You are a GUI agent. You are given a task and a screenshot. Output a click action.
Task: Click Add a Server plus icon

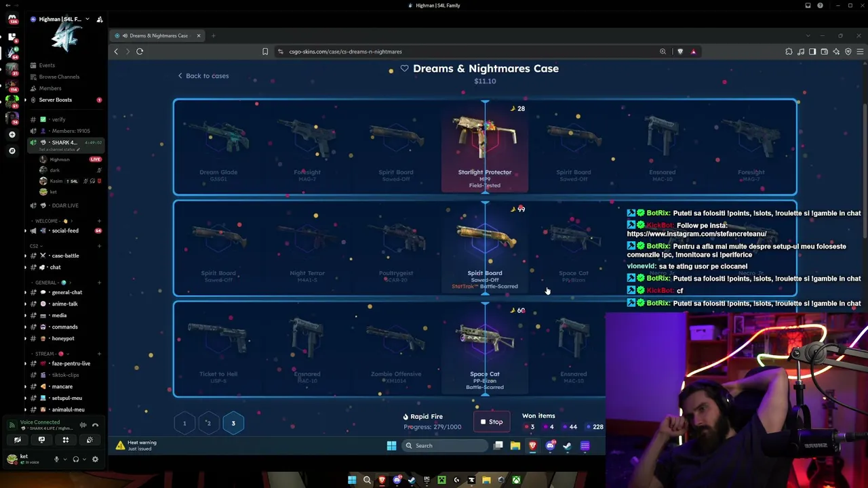pyautogui.click(x=12, y=134)
